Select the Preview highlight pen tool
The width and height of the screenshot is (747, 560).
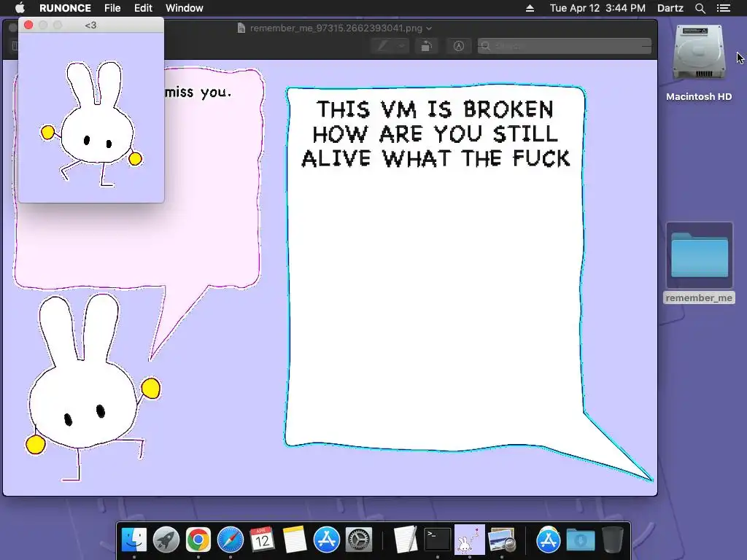point(383,46)
